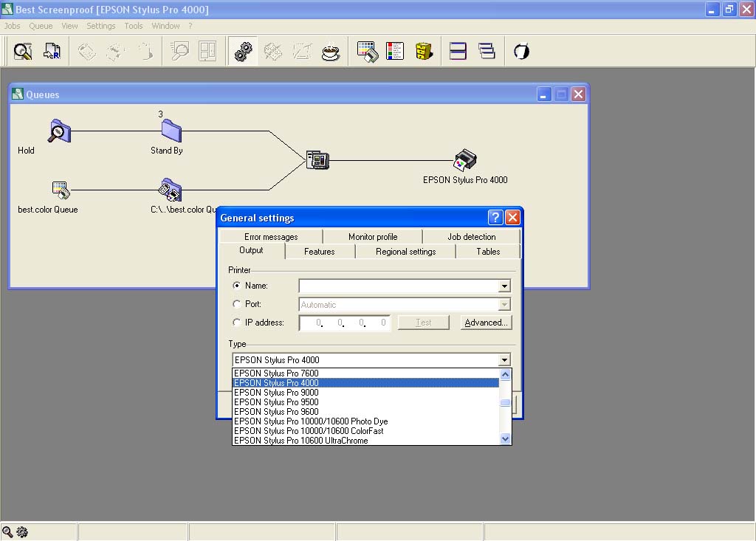Open the View menu
Image resolution: width=756 pixels, height=541 pixels.
[69, 26]
